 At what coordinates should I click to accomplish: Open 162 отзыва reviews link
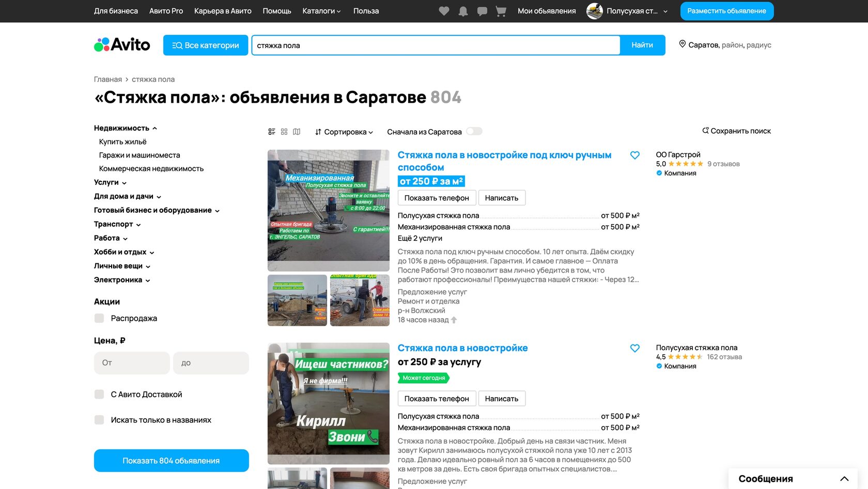click(724, 357)
